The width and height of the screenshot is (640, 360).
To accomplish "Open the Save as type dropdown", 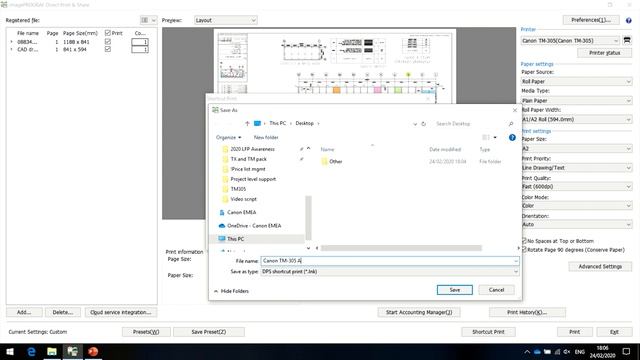I will click(x=390, y=271).
